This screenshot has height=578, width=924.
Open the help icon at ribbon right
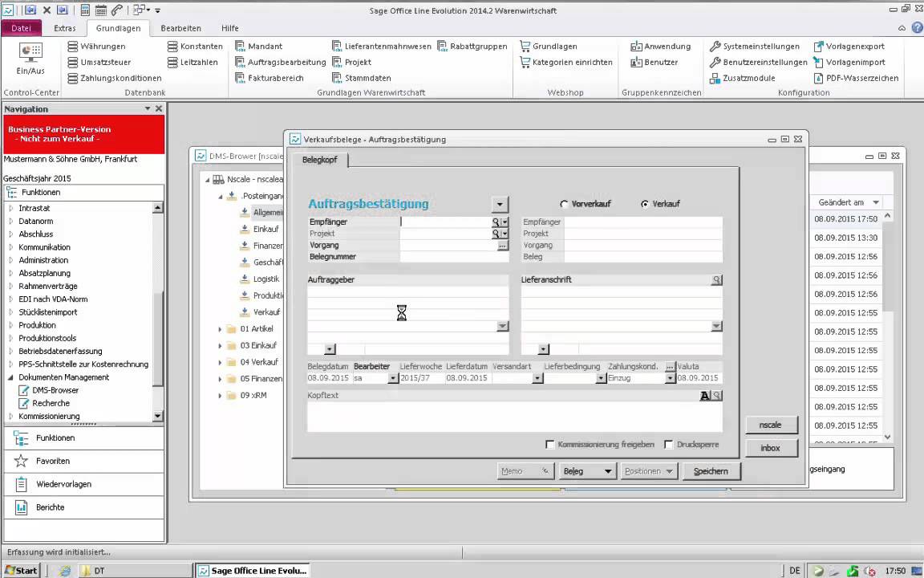918,28
